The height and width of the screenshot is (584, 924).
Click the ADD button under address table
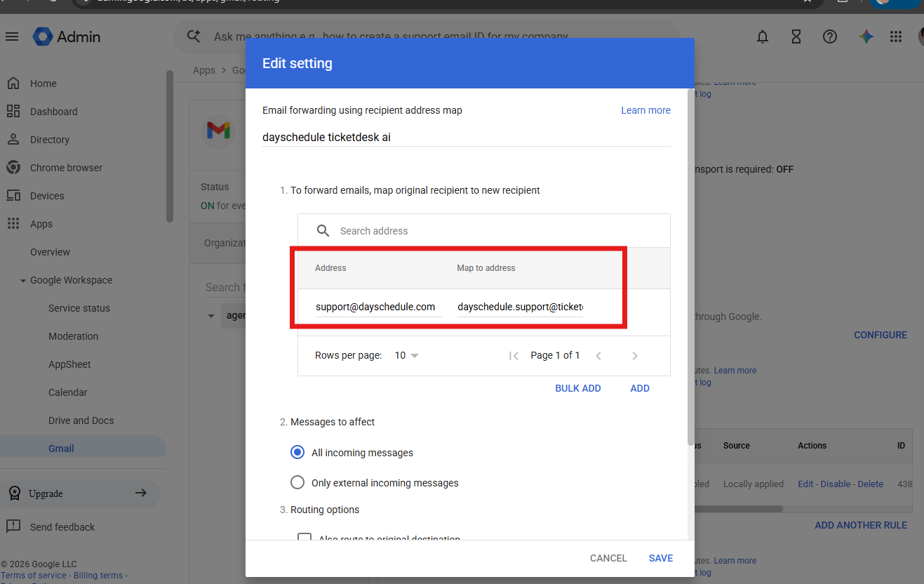[x=640, y=388]
